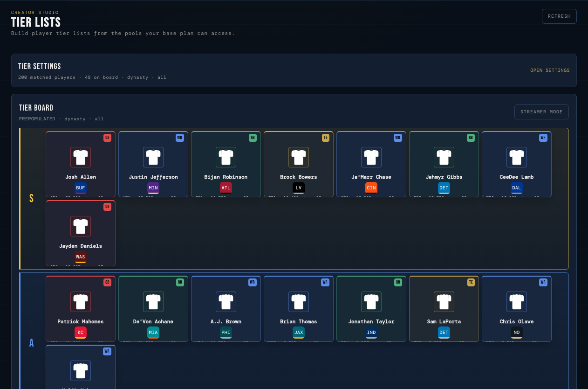Click the BUF team badge
This screenshot has width=588, height=389.
tap(81, 188)
